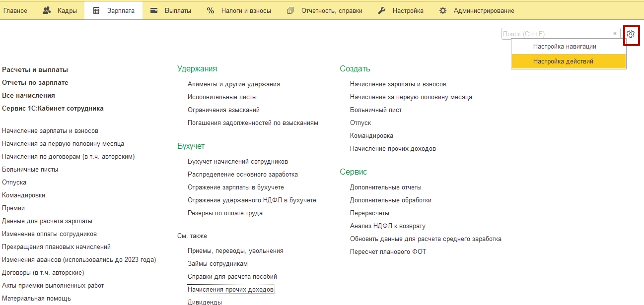
Task: Open Изменения авансов (использовались до 2023 года)
Action: coord(79,260)
